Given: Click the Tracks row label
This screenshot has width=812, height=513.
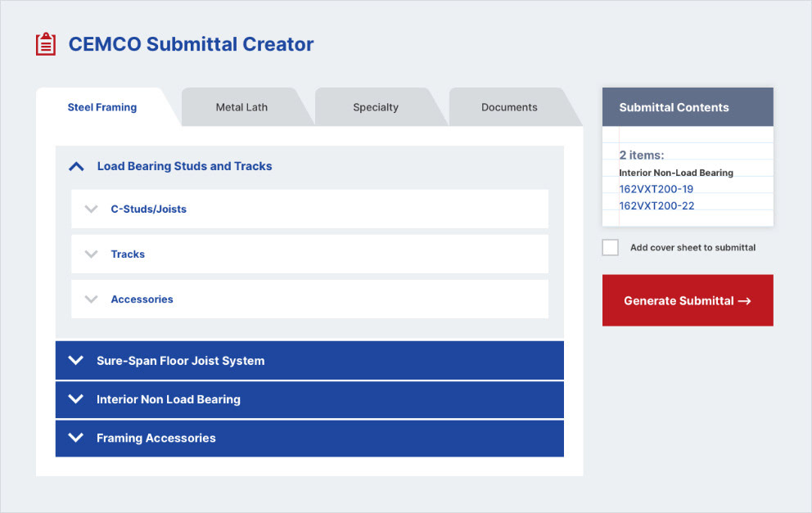Looking at the screenshot, I should (x=128, y=254).
